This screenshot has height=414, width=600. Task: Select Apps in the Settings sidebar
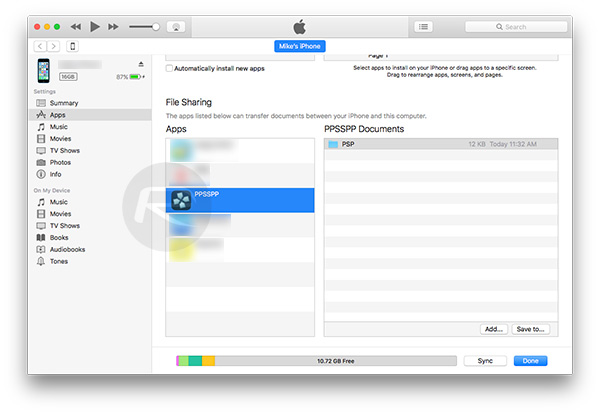(x=58, y=115)
